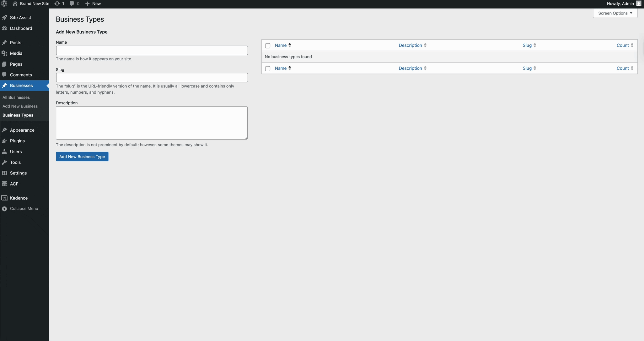
Task: Select Posts via the pushpin icon
Action: click(4, 42)
